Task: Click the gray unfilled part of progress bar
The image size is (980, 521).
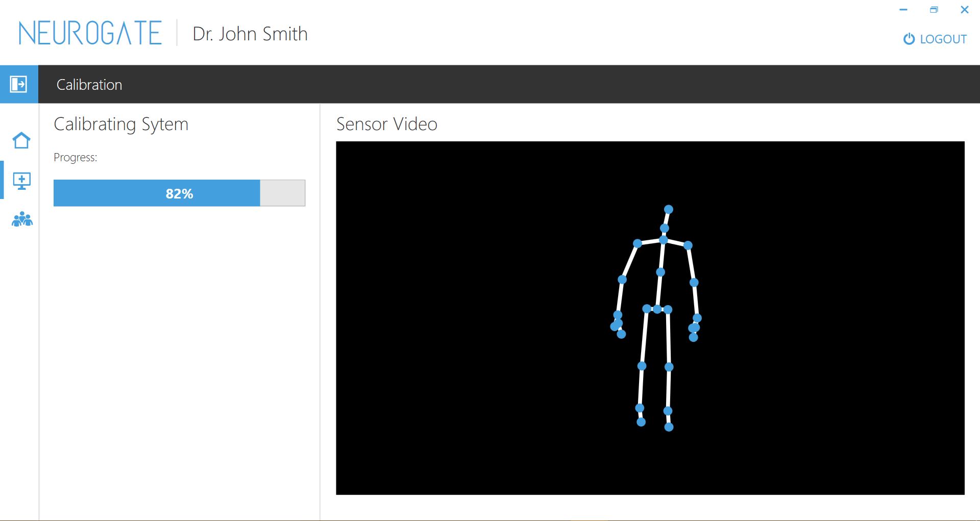Action: (282, 193)
